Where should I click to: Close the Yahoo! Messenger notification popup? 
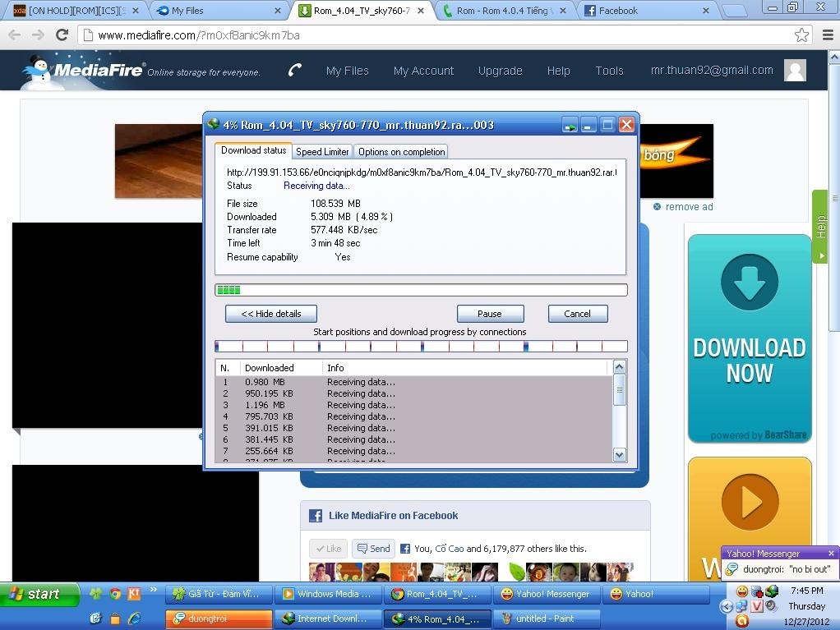click(831, 553)
